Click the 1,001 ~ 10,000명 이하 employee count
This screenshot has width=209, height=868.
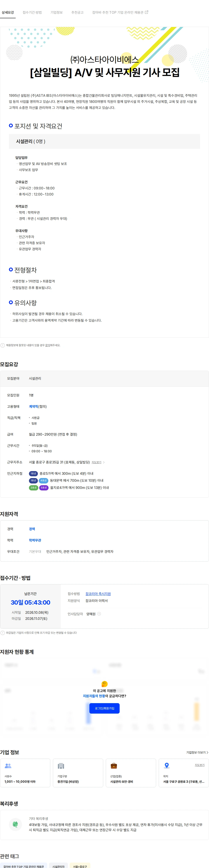point(20,781)
